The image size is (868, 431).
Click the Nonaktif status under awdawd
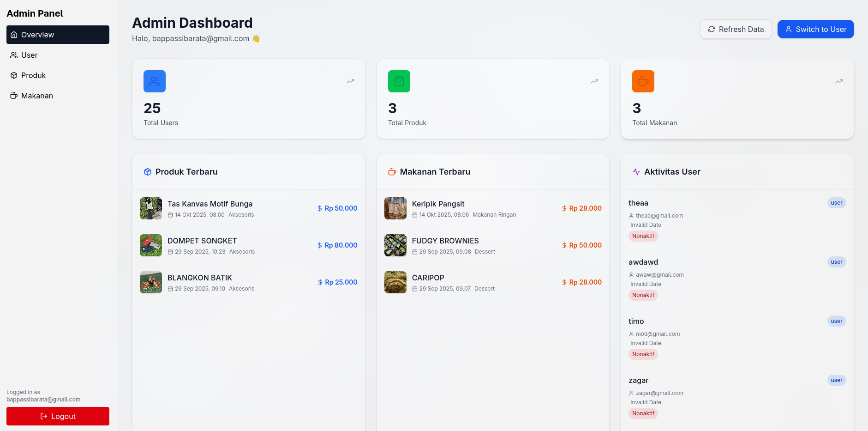pos(643,295)
